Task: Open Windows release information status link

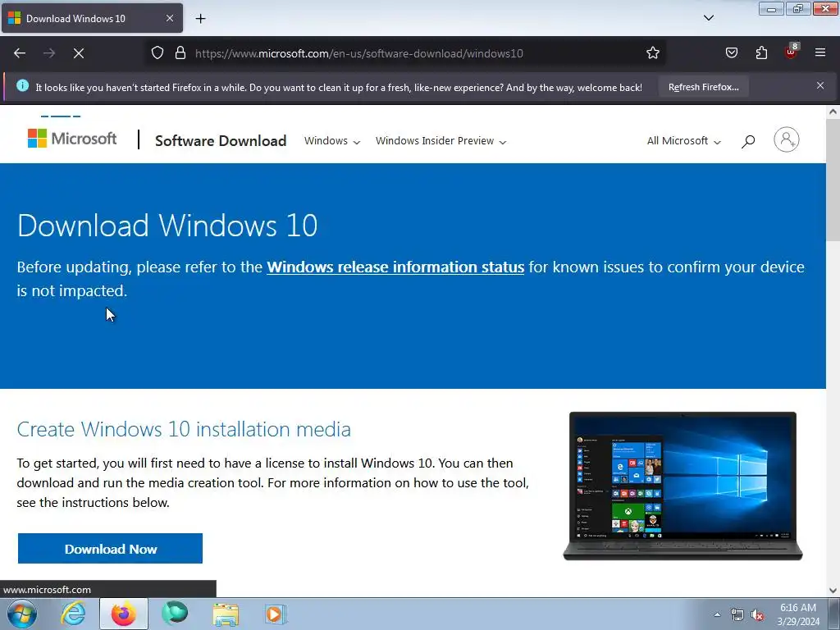Action: (395, 267)
